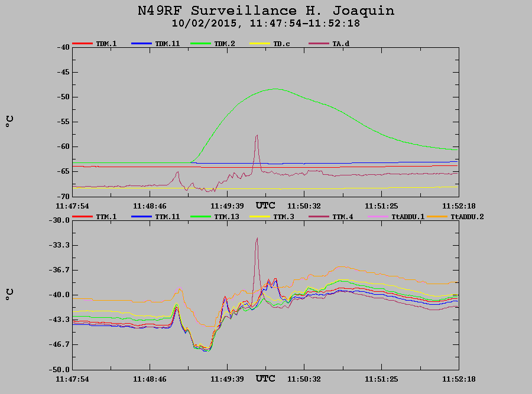This screenshot has height=394, width=532.
Task: Click the -65 tick on upper chart
Action: (x=63, y=171)
